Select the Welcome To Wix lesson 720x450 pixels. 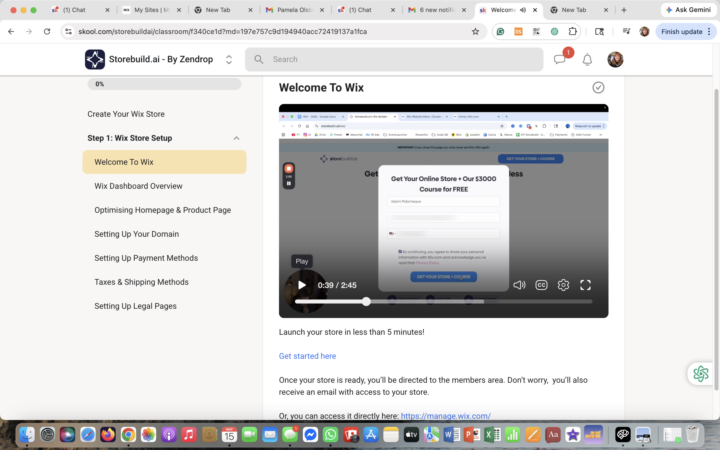pos(164,162)
